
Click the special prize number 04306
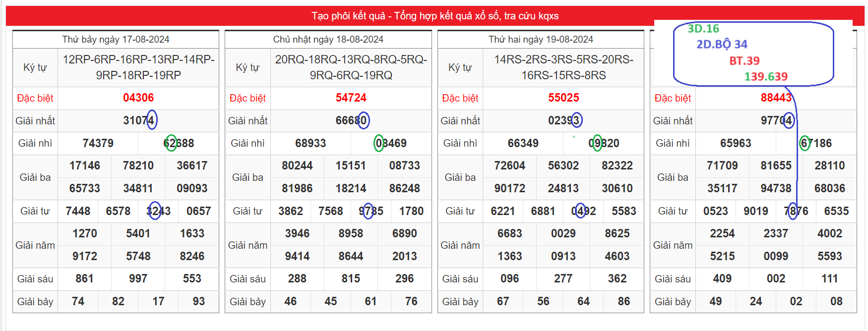[138, 98]
